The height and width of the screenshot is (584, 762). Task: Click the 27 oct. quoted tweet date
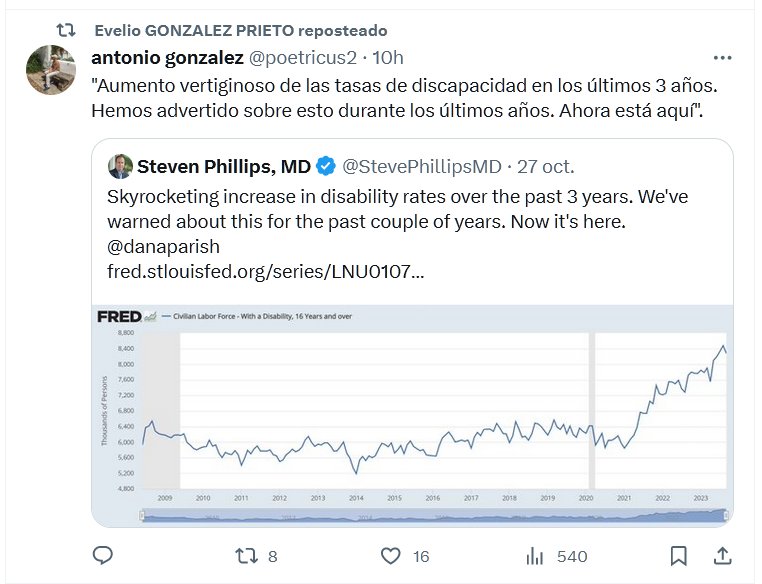point(545,165)
